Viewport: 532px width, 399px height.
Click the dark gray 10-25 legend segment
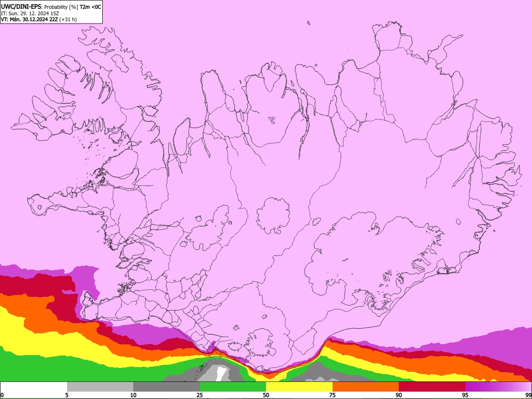[167, 387]
